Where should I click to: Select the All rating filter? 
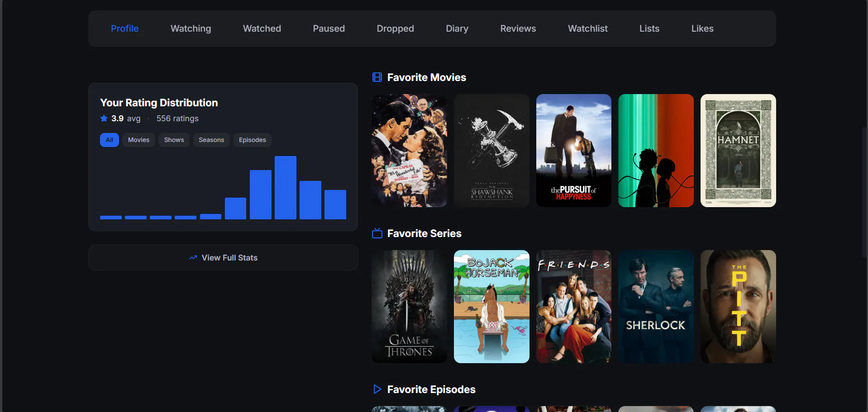coord(110,140)
